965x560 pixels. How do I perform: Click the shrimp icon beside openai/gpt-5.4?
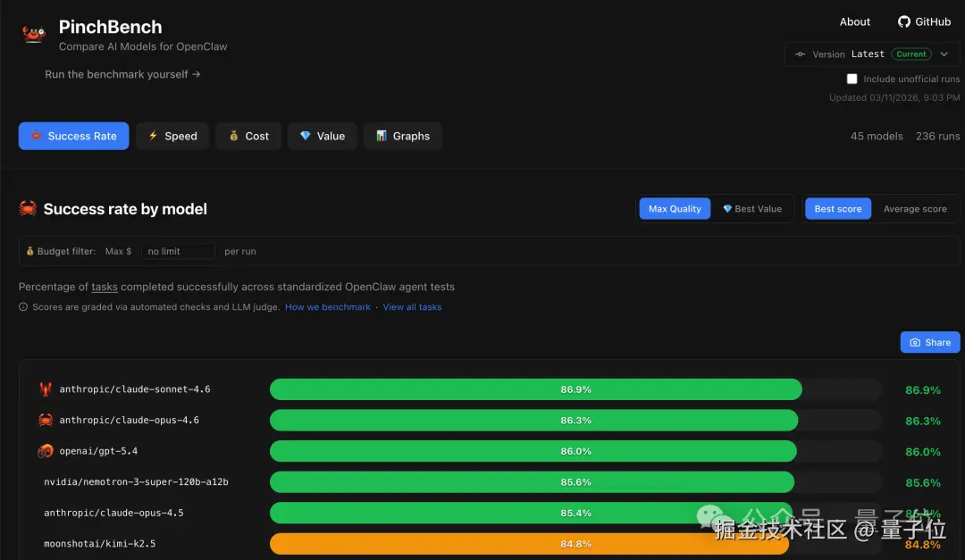[46, 451]
